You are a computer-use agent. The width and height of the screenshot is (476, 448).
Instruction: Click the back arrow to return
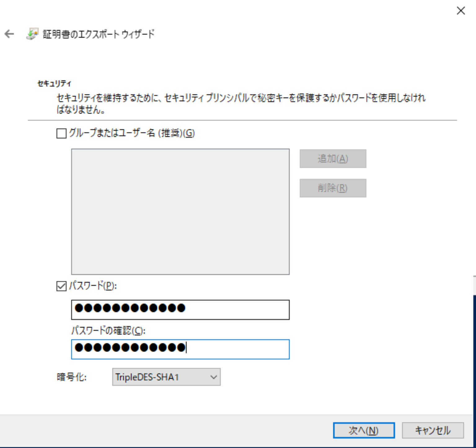[x=9, y=34]
